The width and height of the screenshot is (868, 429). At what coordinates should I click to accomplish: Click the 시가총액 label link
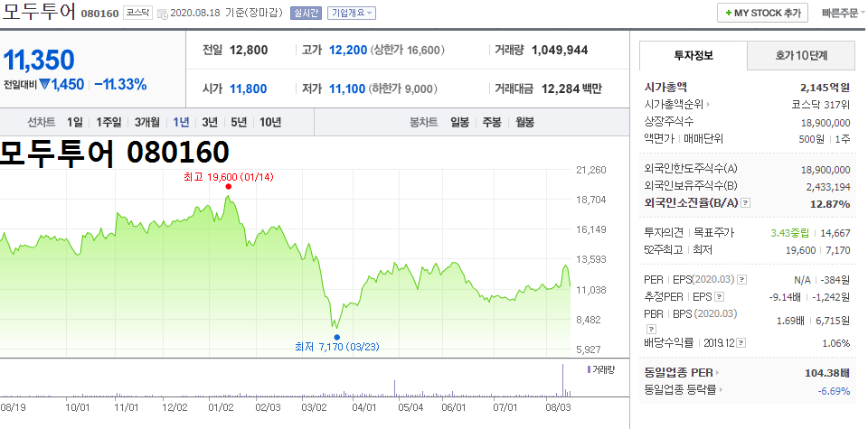665,87
